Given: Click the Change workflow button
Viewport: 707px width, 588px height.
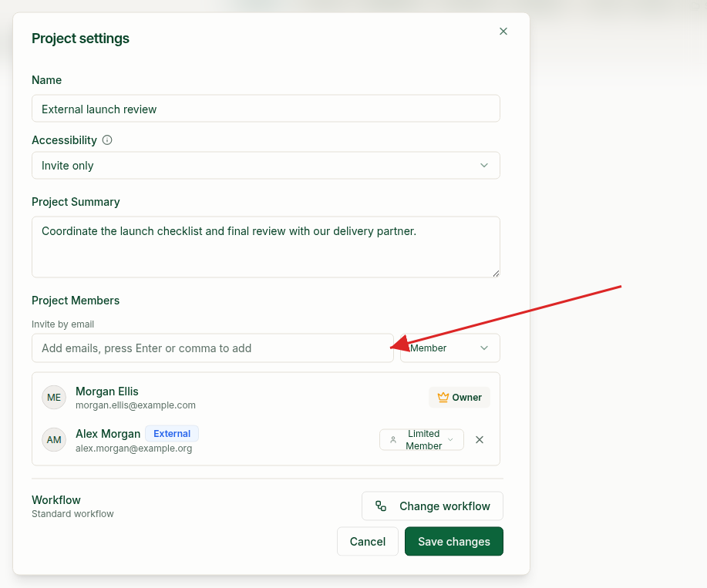Looking at the screenshot, I should (432, 506).
